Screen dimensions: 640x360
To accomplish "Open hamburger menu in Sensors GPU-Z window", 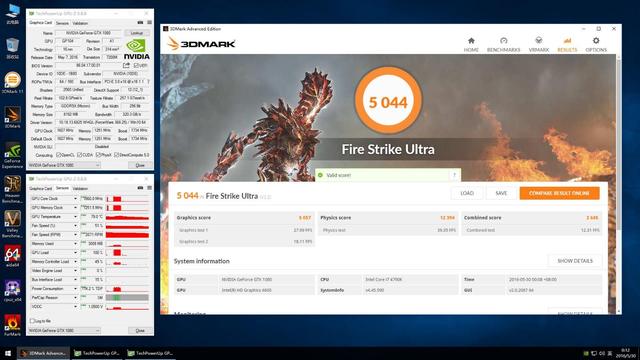I will click(x=149, y=188).
